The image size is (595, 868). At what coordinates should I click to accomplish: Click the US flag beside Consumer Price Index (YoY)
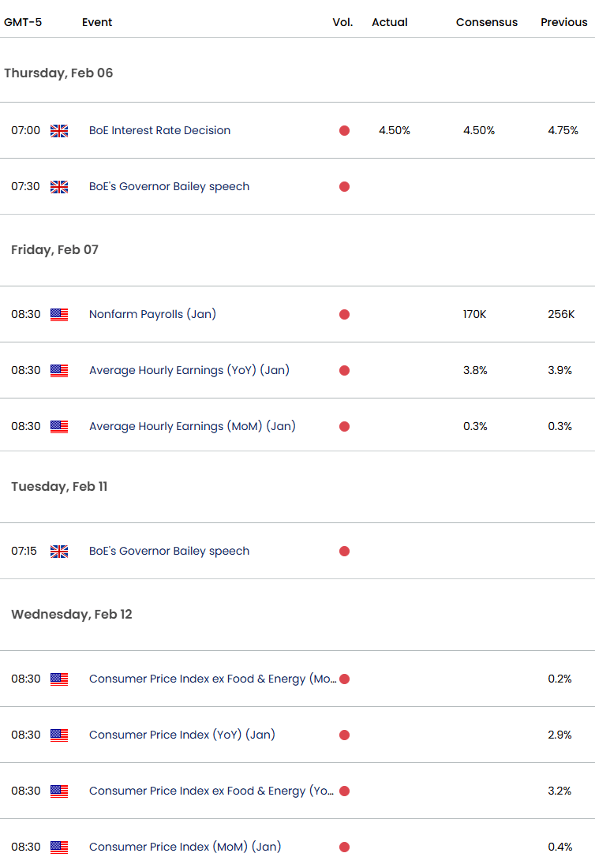click(59, 735)
